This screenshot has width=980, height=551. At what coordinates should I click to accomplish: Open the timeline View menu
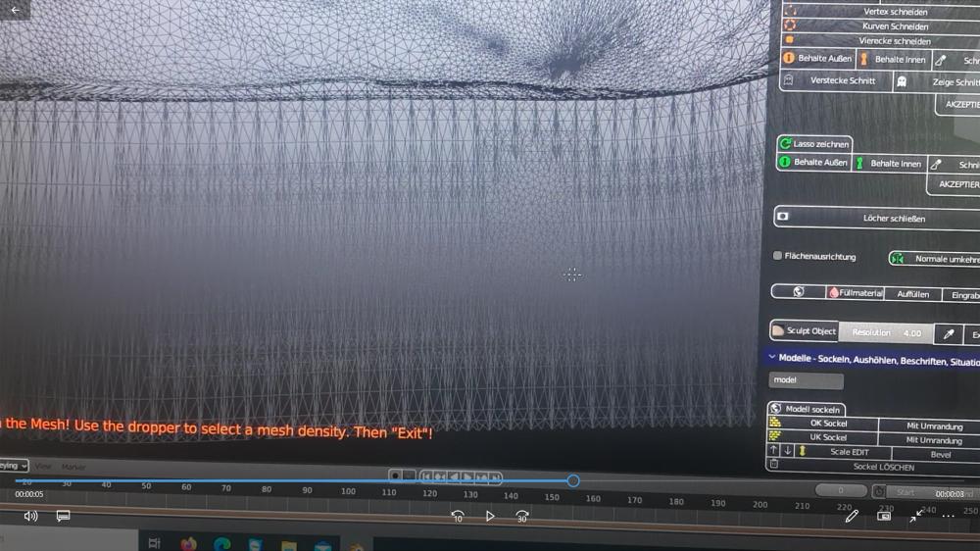pos(42,466)
